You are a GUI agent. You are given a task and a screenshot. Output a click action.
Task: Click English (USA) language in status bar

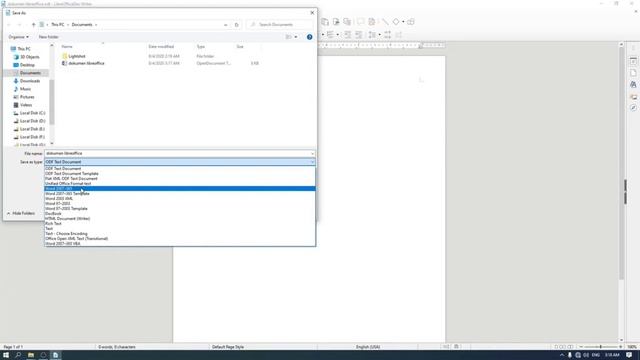point(368,347)
